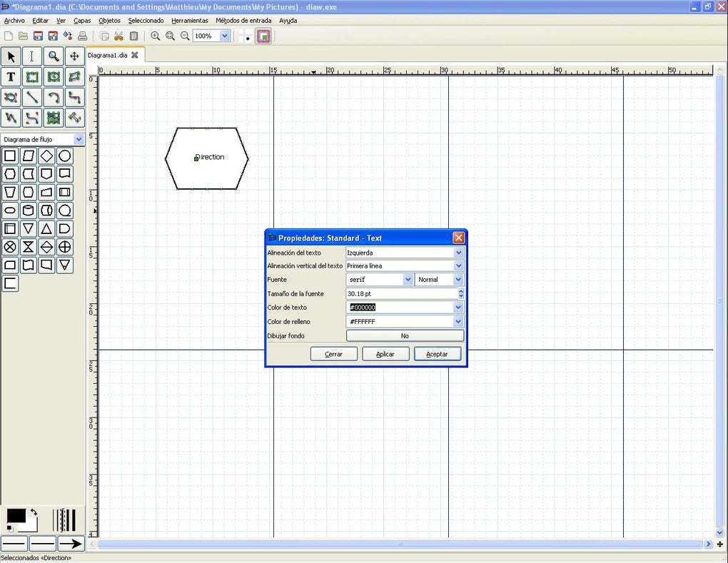This screenshot has height=563, width=728.
Task: Select the Ellipse drawing tool
Action: click(x=54, y=77)
